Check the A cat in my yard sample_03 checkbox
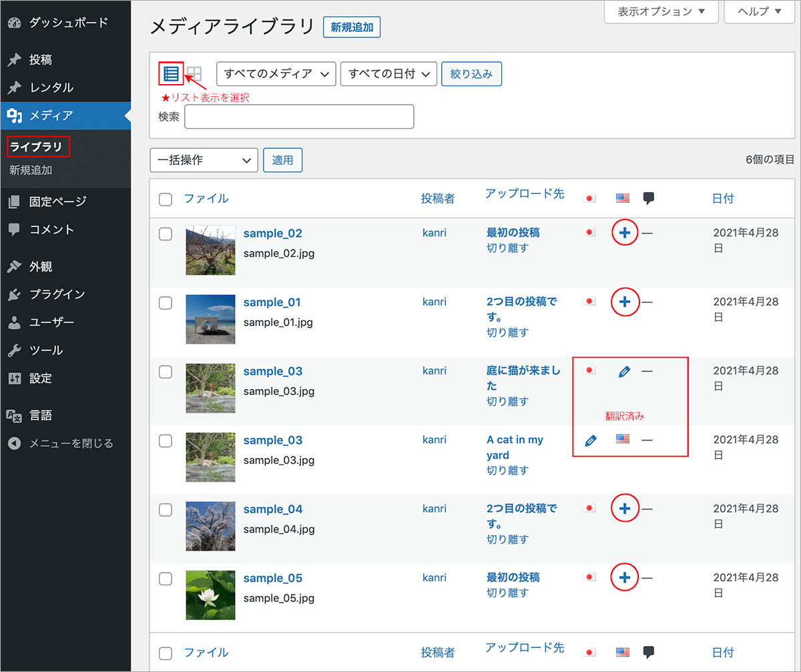Viewport: 801px width, 672px height. pyautogui.click(x=166, y=440)
